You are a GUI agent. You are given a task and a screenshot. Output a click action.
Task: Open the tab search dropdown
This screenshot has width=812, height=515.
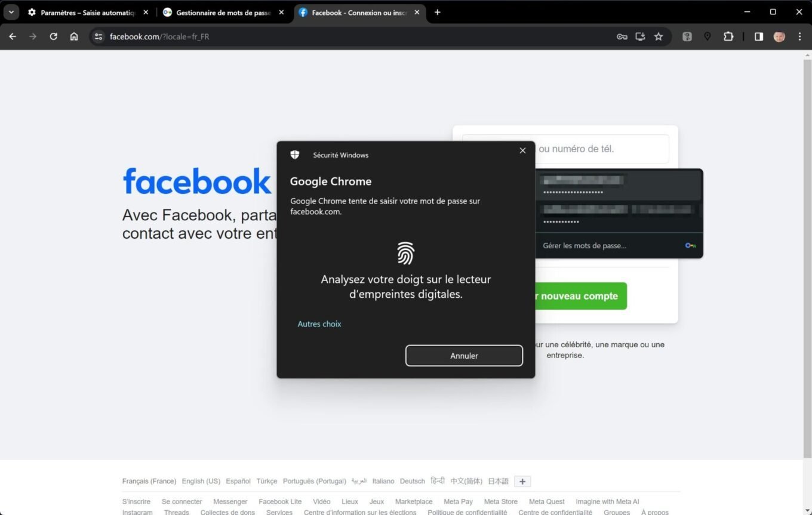(x=11, y=12)
